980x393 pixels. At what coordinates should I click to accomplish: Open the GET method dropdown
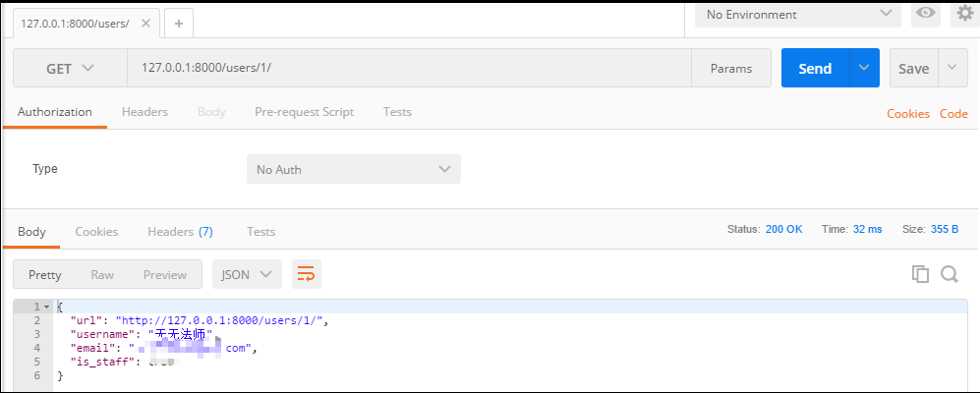(x=70, y=69)
